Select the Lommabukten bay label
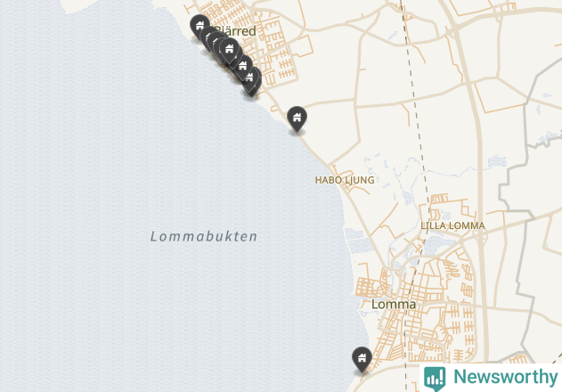This screenshot has width=562, height=392. [x=204, y=236]
